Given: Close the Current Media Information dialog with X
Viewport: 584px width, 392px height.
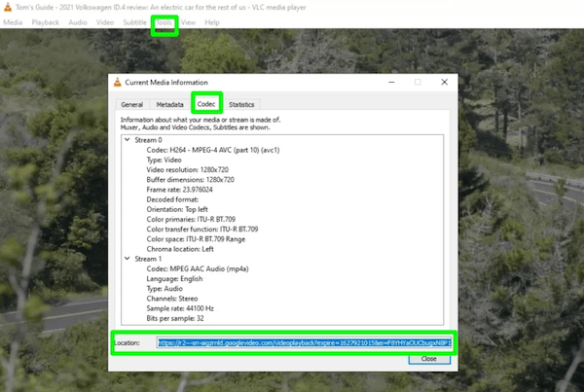Looking at the screenshot, I should [445, 82].
